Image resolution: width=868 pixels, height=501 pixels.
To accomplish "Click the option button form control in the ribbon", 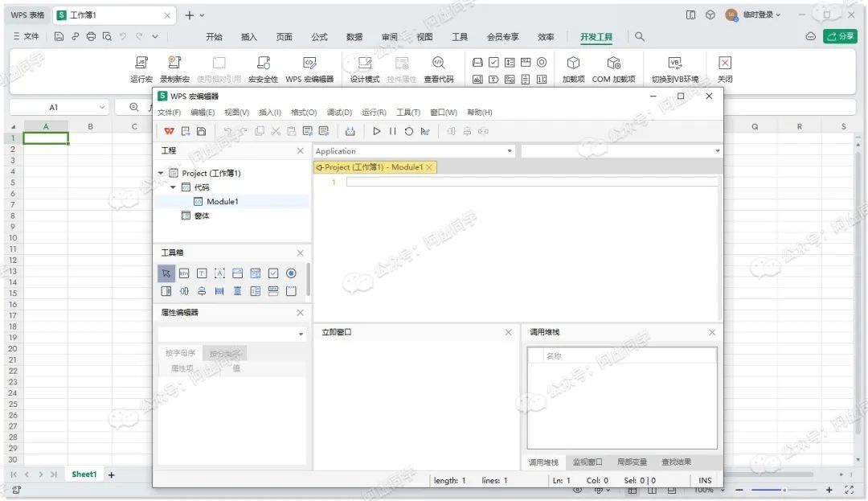I will [542, 63].
